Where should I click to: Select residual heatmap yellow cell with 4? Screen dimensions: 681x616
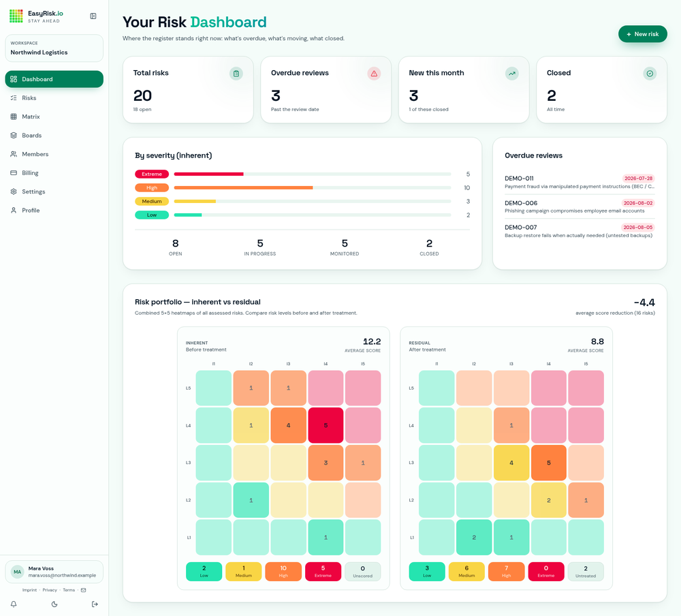[511, 463]
